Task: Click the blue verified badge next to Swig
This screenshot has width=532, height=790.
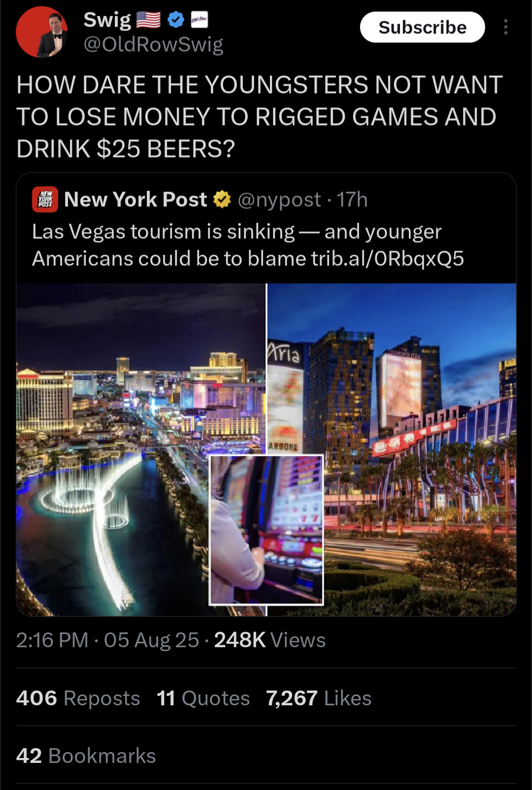Action: pyautogui.click(x=176, y=20)
